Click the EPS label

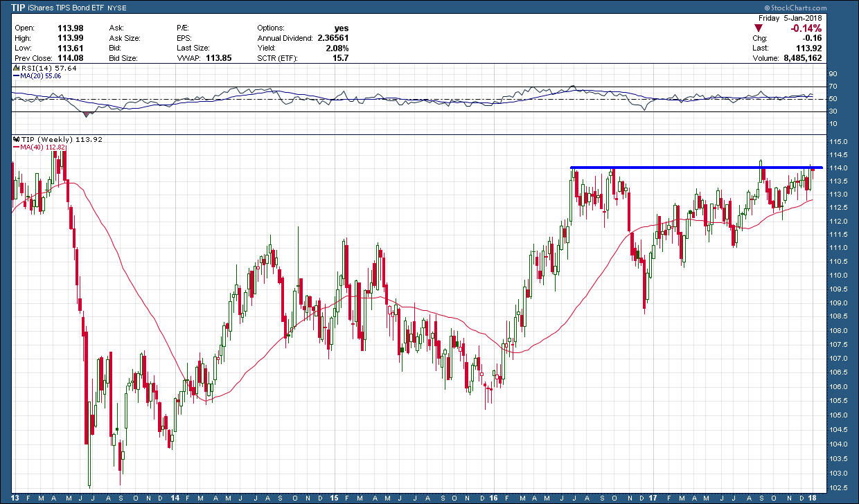pyautogui.click(x=186, y=38)
